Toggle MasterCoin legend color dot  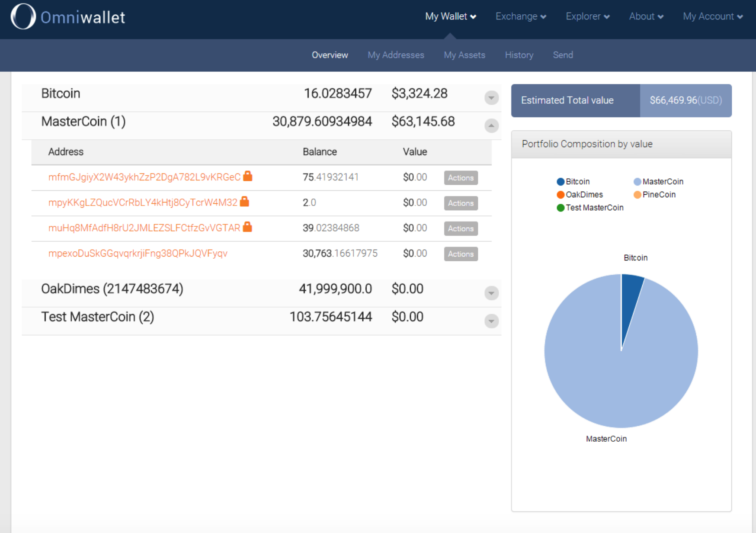pos(637,182)
